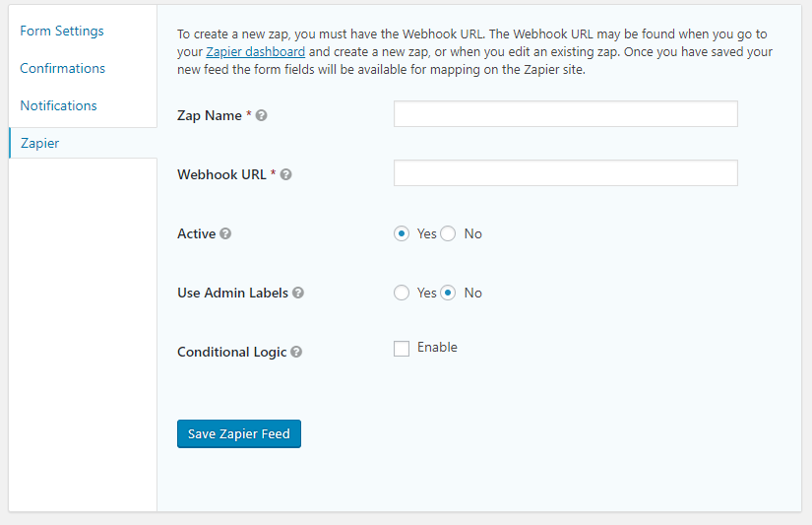Screen dimensions: 812x525
Task: Open the help tooltip icon next to Active
Action: coord(225,233)
